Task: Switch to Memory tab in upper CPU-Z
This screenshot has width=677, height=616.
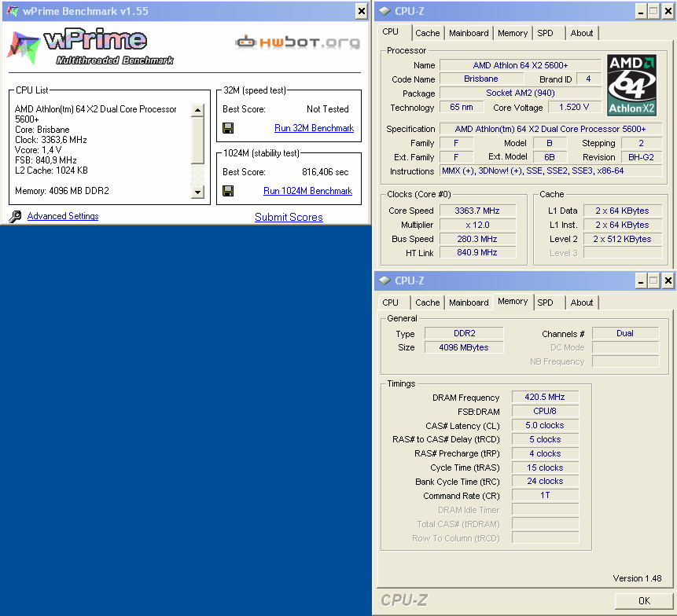Action: pyautogui.click(x=513, y=33)
